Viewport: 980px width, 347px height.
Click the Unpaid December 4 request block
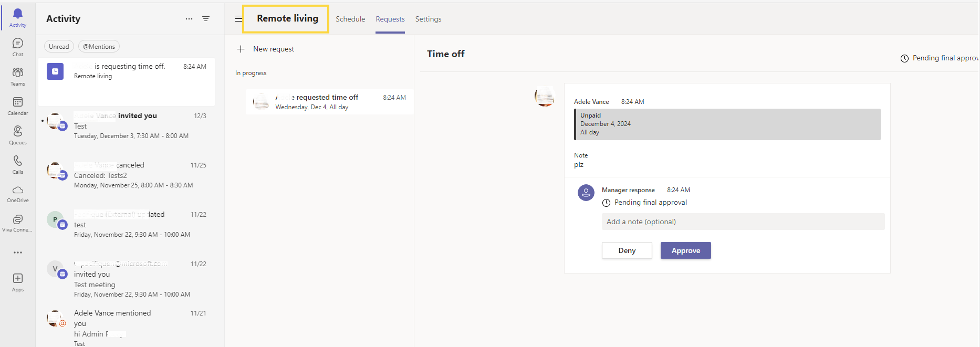point(727,124)
